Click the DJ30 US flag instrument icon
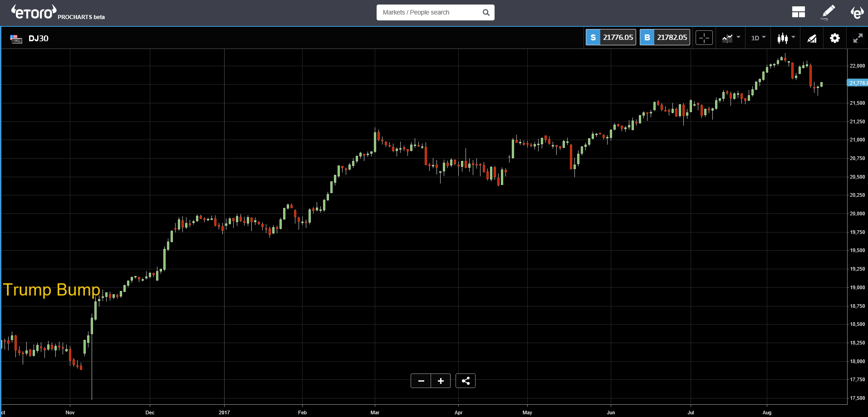Screen dimensions: 868x417 click(16, 39)
